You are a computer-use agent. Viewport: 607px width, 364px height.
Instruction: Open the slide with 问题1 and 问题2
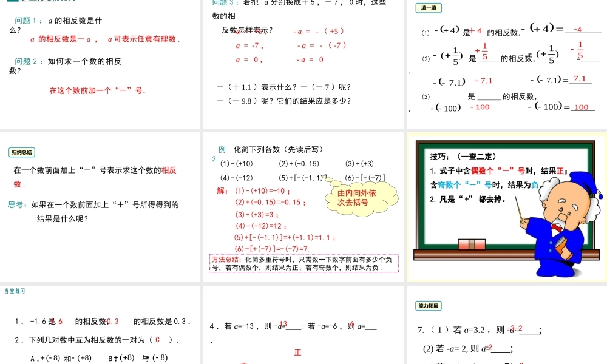click(100, 64)
